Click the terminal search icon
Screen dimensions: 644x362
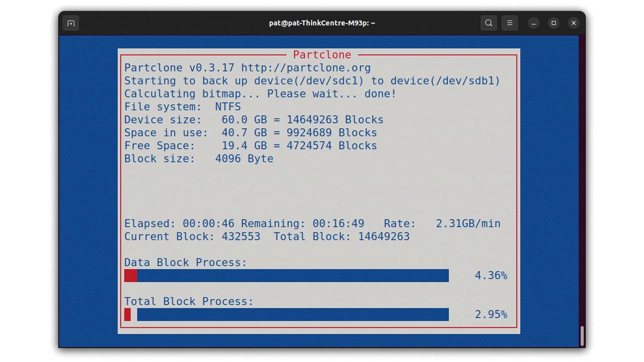click(489, 23)
